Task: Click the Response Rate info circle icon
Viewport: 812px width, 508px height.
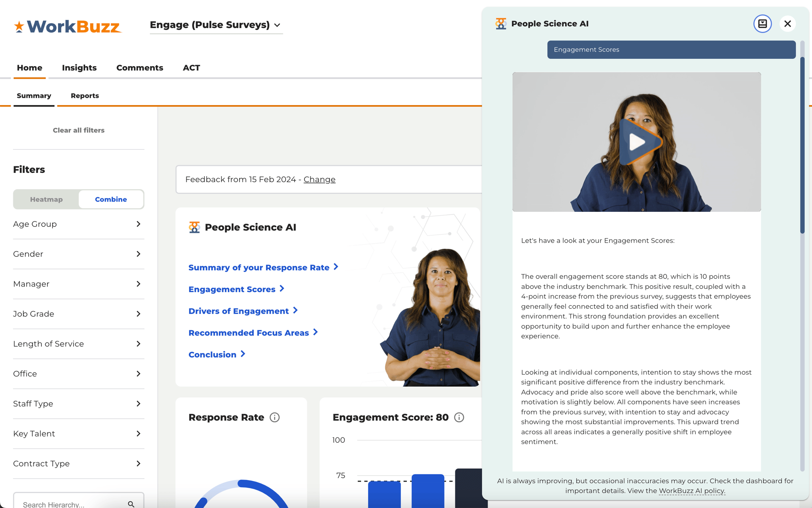Action: tap(274, 417)
